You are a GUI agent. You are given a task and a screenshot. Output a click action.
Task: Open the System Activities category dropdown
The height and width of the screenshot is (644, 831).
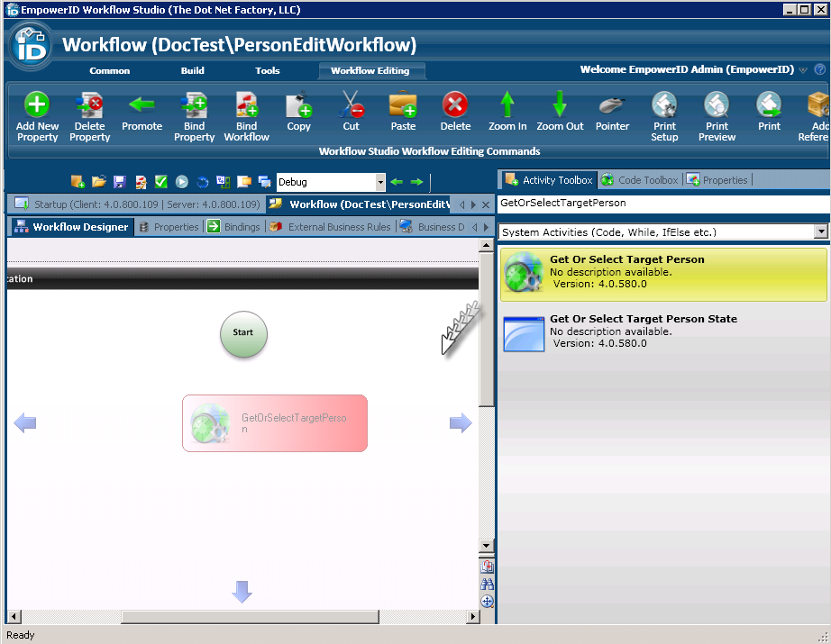click(818, 231)
